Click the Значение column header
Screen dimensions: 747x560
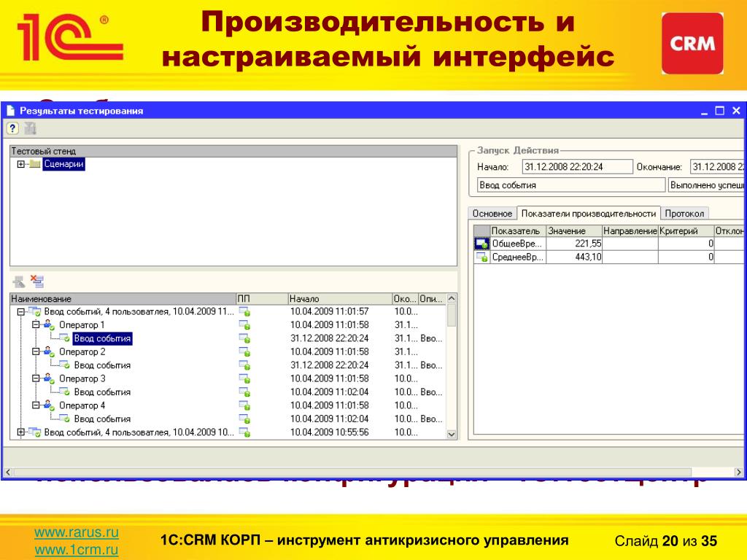(574, 230)
